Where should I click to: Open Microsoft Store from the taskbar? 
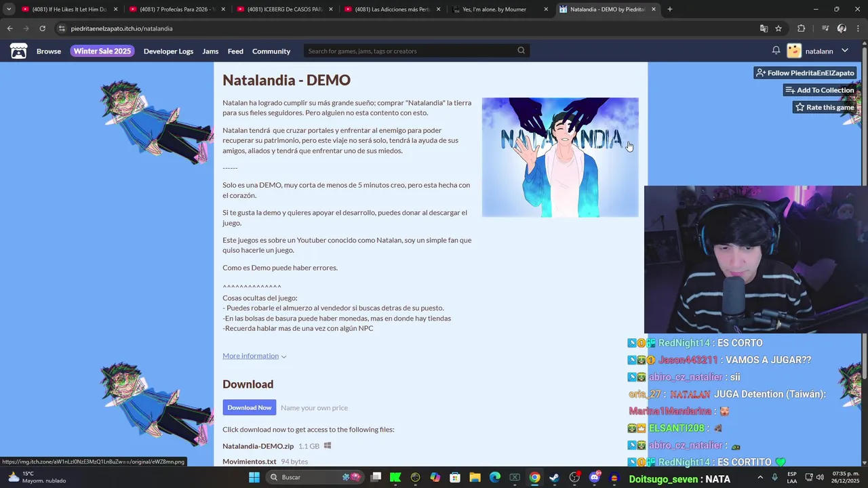455,477
